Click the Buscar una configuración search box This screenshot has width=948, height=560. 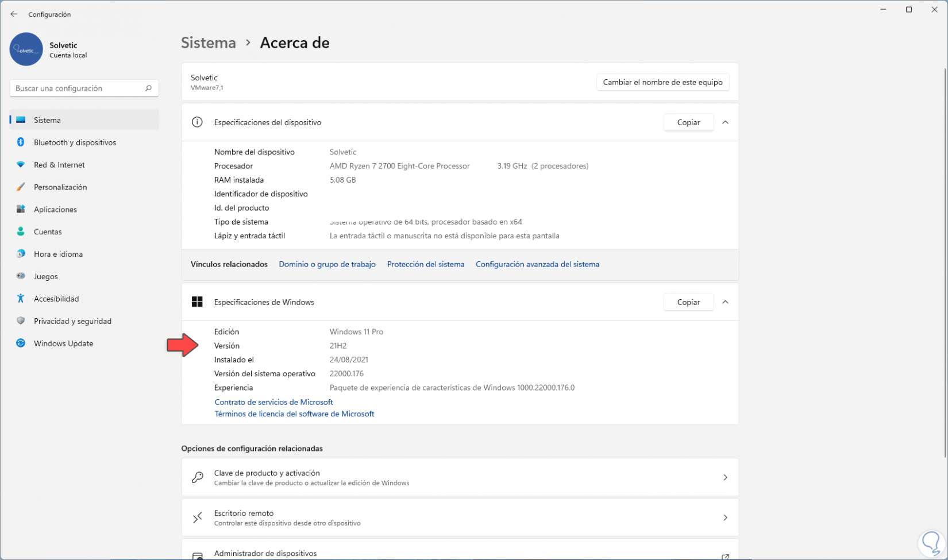click(79, 88)
